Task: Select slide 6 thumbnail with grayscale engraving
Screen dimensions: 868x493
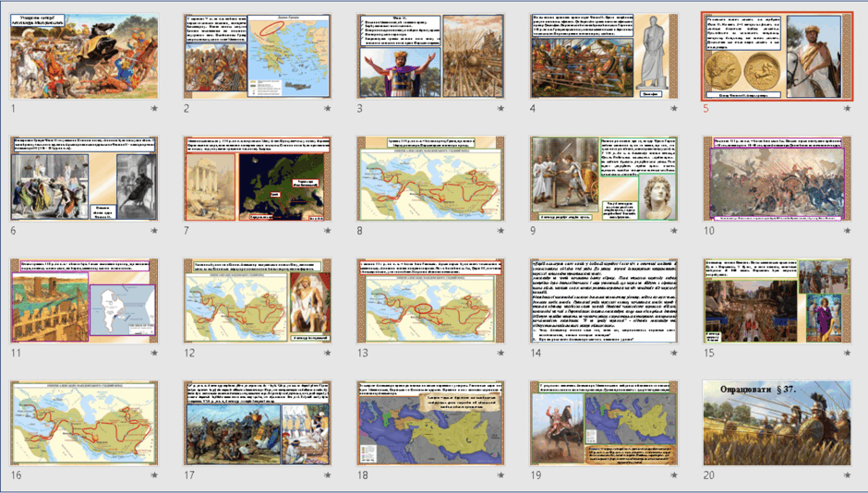Action: click(84, 179)
